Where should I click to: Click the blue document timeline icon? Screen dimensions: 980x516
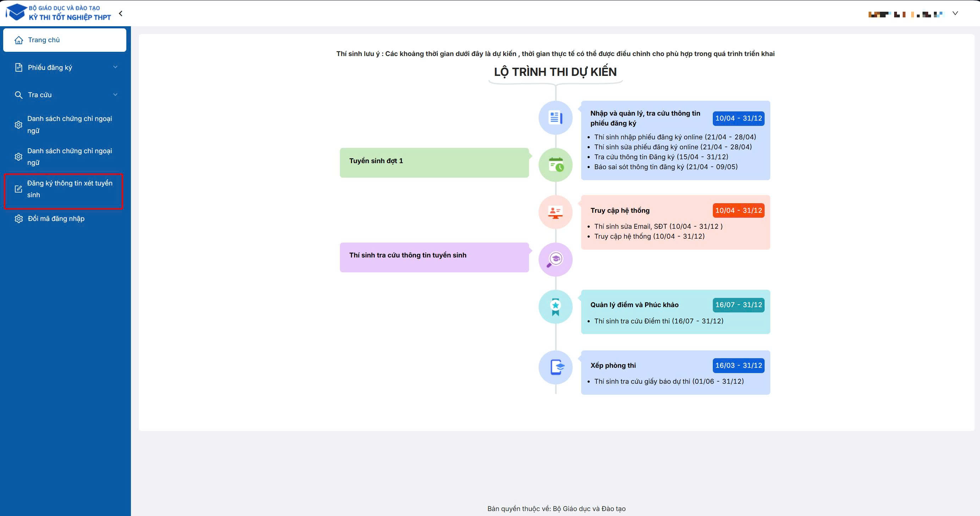tap(555, 117)
